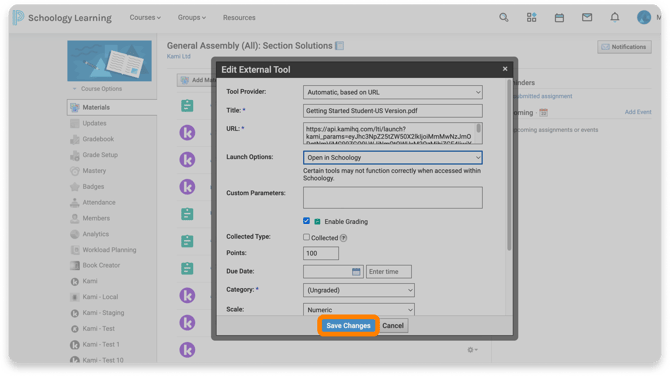The width and height of the screenshot is (670, 376).
Task: Open Resources in top navigation
Action: 239,18
